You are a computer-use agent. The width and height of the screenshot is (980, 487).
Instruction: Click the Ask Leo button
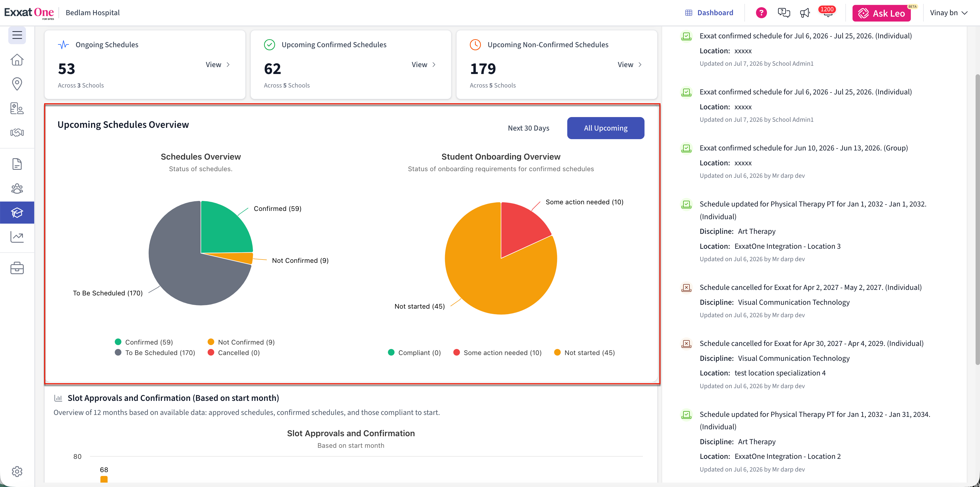[x=882, y=13]
